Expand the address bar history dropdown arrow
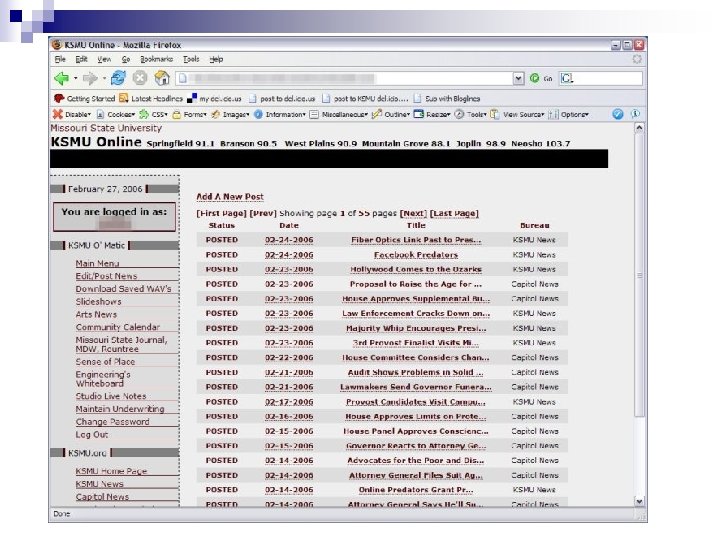The image size is (720, 540). coord(518,79)
